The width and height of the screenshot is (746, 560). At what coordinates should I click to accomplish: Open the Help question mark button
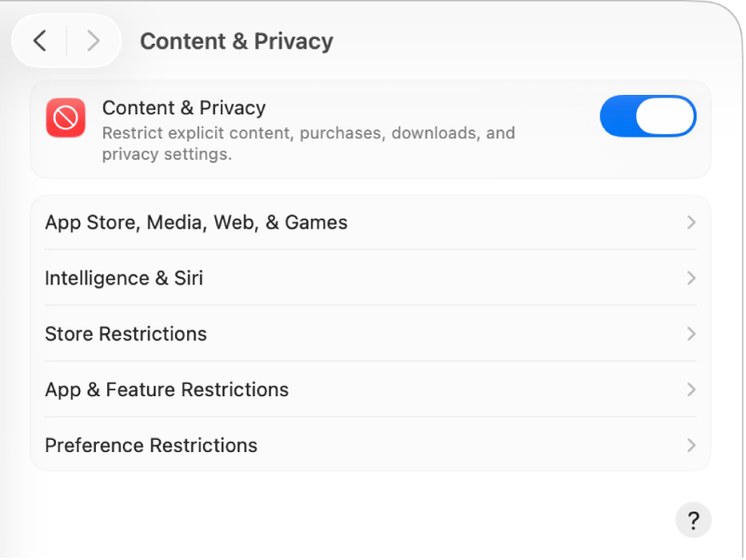(x=693, y=520)
